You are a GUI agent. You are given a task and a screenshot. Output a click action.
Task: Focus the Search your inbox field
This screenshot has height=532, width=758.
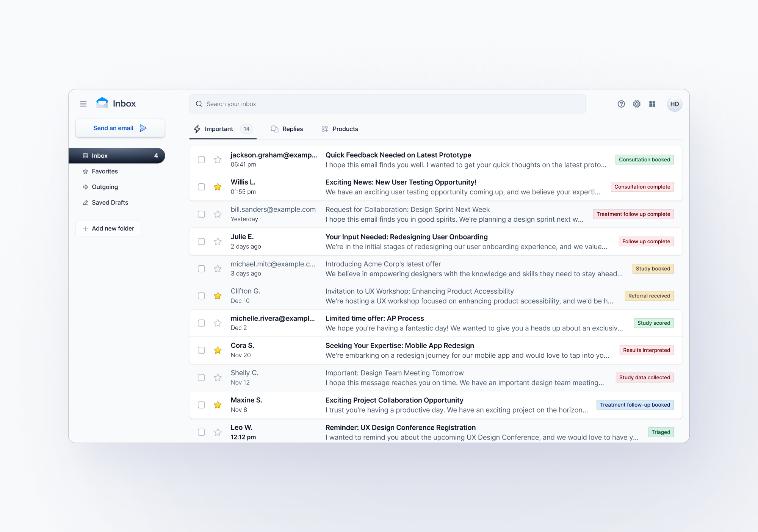(x=387, y=104)
